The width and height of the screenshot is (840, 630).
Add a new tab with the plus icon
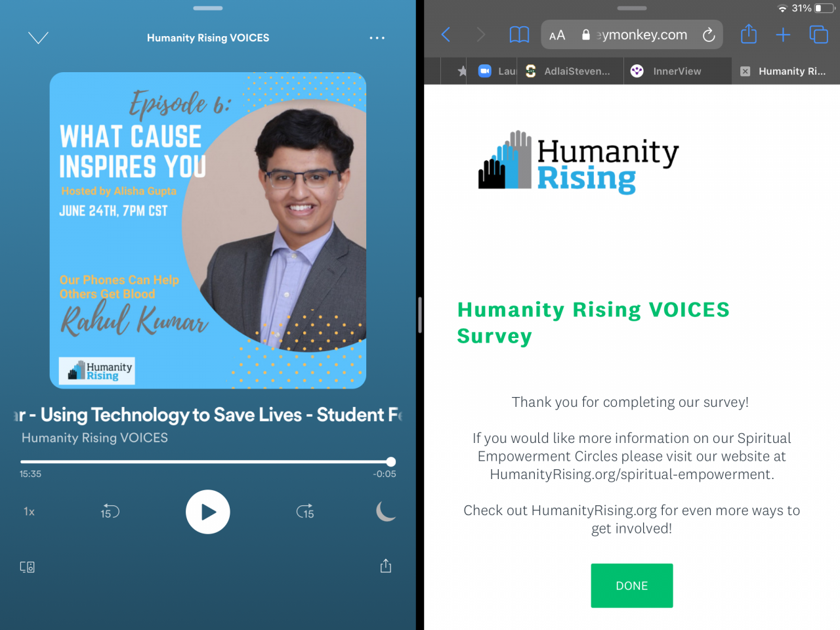pos(783,35)
